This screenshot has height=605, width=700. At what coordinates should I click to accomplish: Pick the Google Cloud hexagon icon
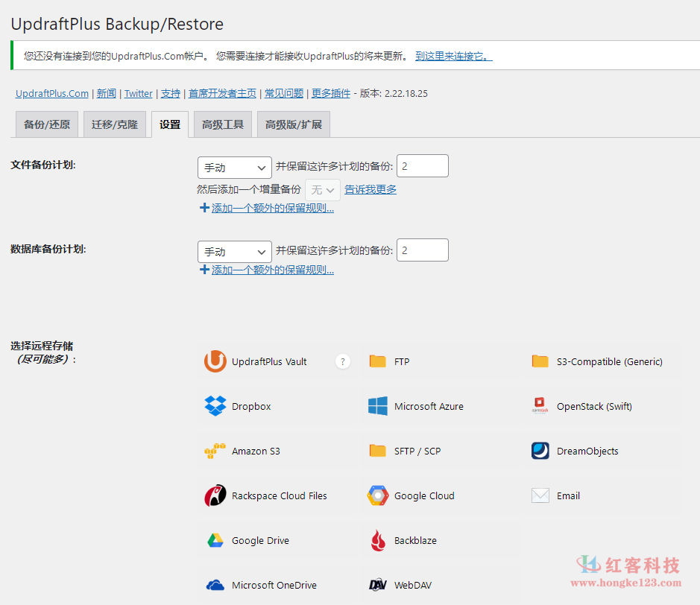click(x=378, y=495)
